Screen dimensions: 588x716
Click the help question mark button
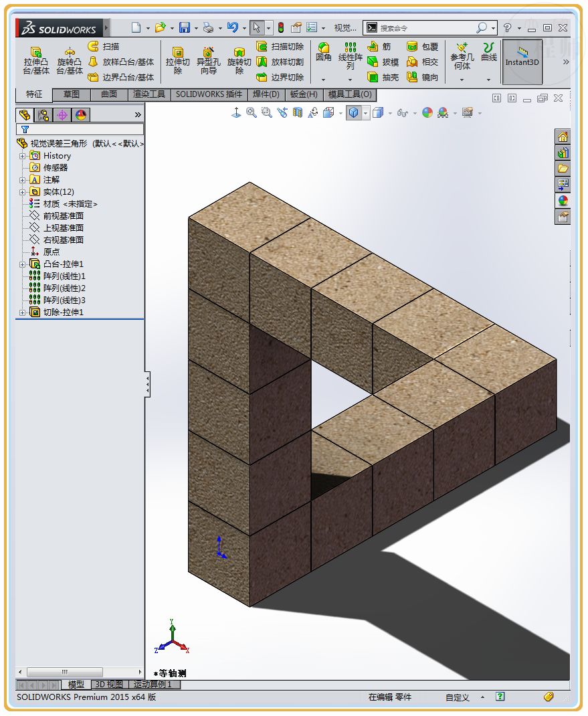tap(508, 27)
